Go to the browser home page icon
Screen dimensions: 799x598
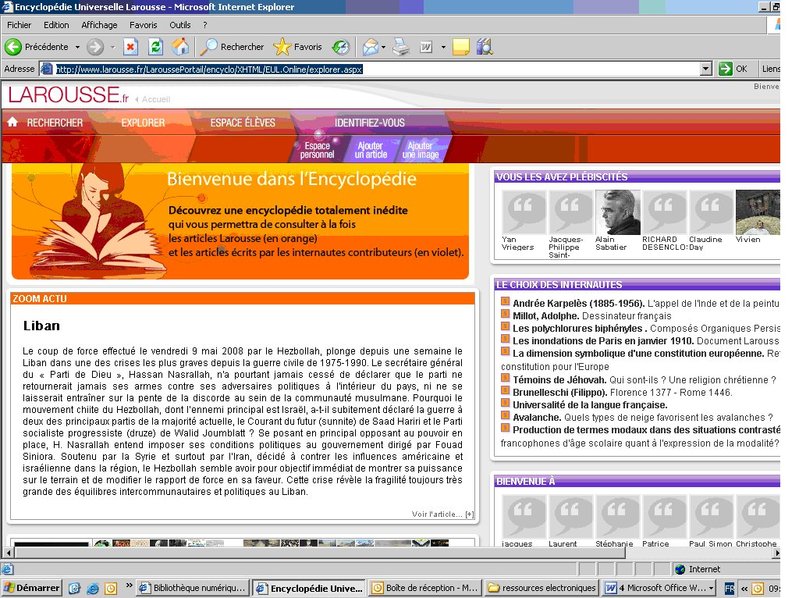180,47
